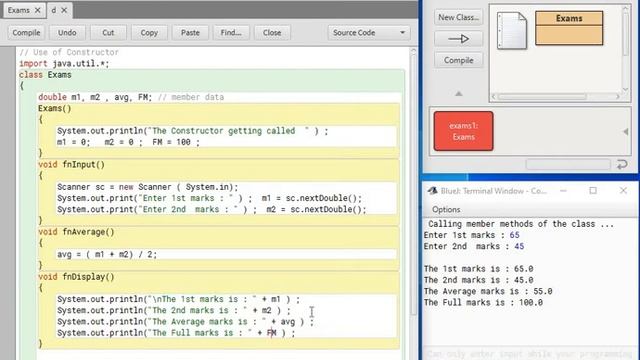Click the BlueJ Terminal Window icon

(433, 191)
